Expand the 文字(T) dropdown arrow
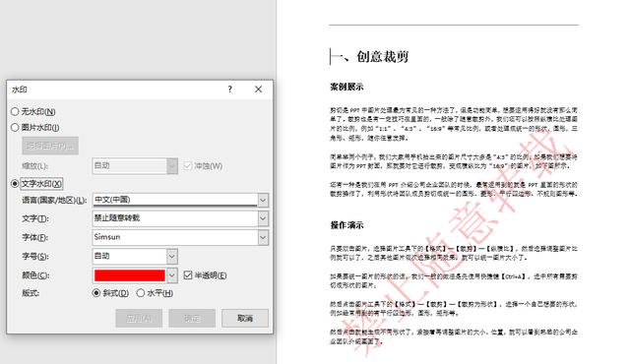Image resolution: width=630 pixels, height=364 pixels. [x=263, y=218]
